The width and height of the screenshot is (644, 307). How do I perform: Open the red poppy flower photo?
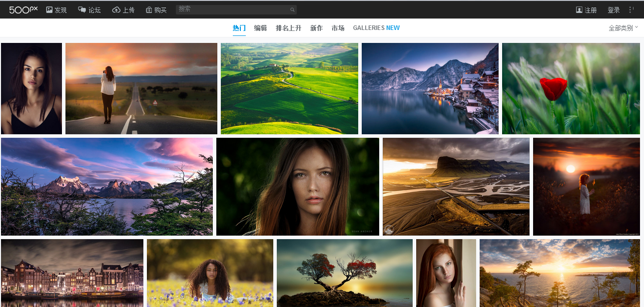point(571,88)
